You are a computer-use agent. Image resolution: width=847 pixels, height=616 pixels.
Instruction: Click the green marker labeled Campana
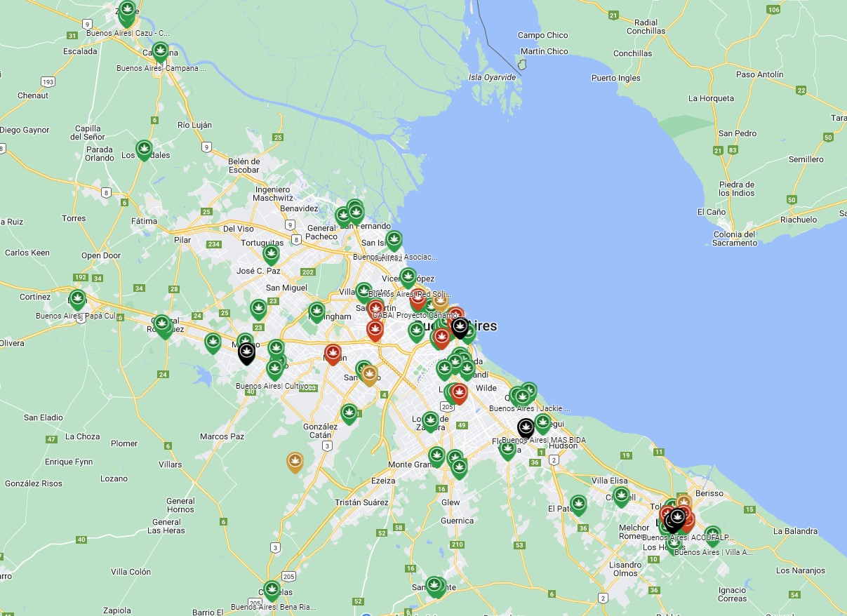click(x=161, y=51)
